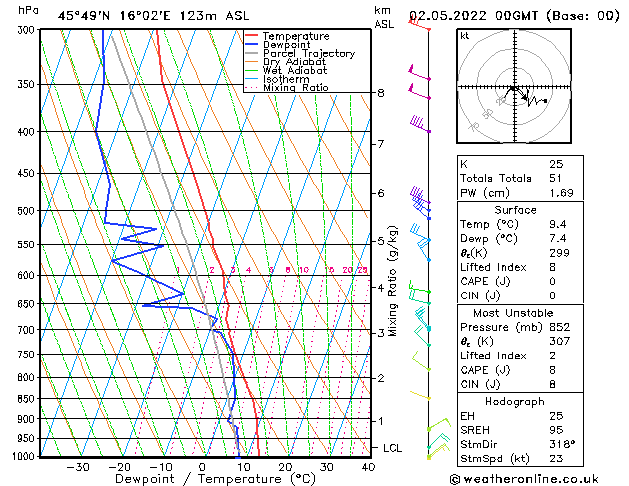Click the Totals Totals value 51
This screenshot has height=486, width=629.
coord(556,178)
